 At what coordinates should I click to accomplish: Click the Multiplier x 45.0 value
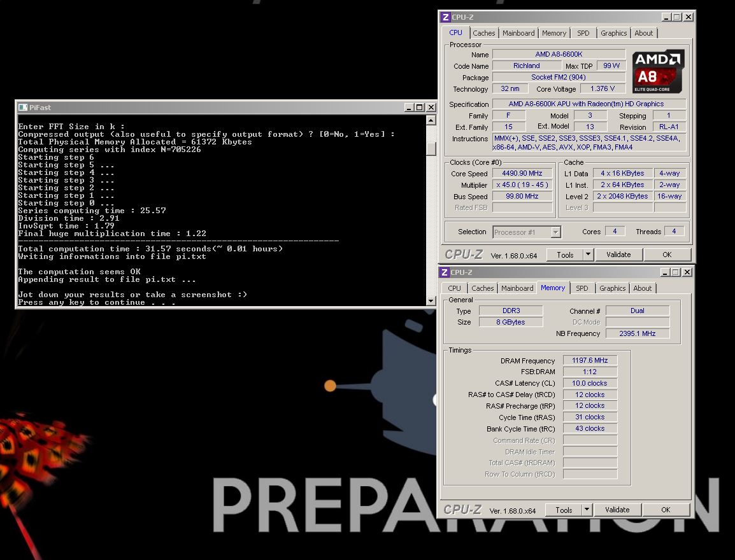click(522, 185)
